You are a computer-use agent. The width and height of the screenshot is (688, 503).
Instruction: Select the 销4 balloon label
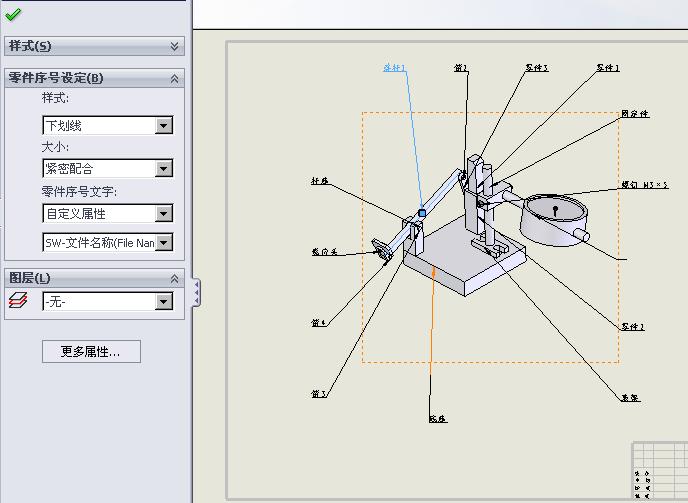[319, 323]
